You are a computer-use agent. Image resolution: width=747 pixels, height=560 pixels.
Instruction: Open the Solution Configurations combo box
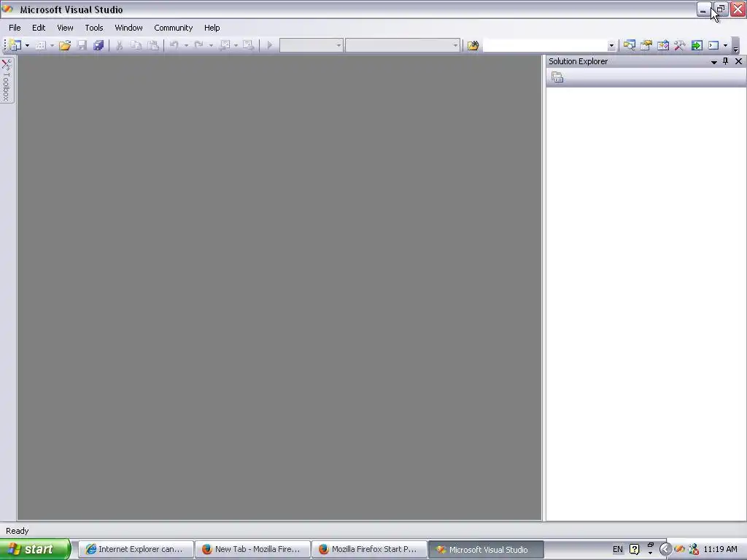pyautogui.click(x=311, y=45)
